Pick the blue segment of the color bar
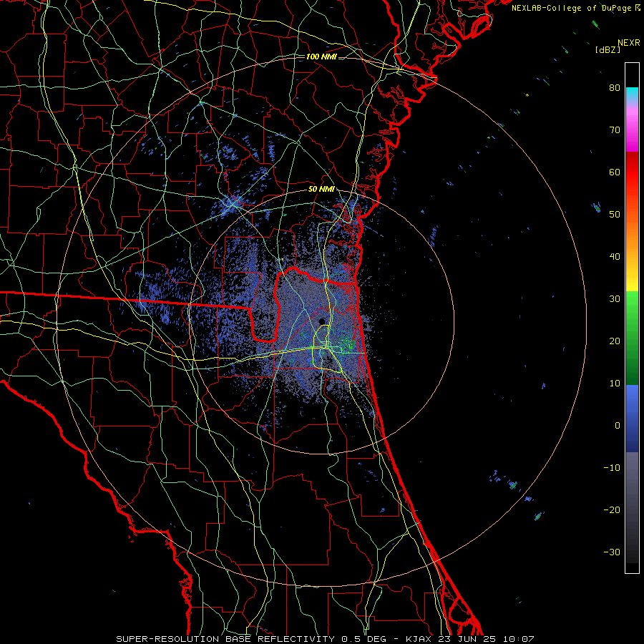This screenshot has width=644, height=644. tap(632, 419)
